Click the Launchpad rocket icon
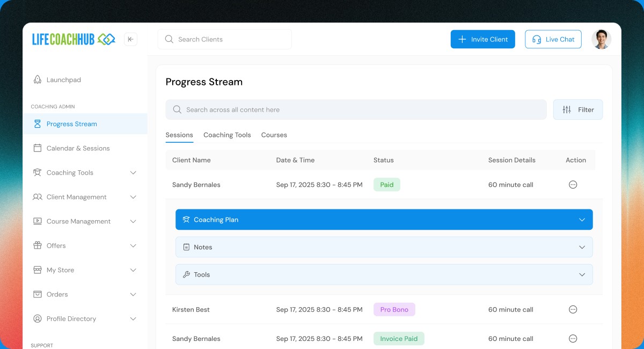Image resolution: width=644 pixels, height=349 pixels. 38,80
